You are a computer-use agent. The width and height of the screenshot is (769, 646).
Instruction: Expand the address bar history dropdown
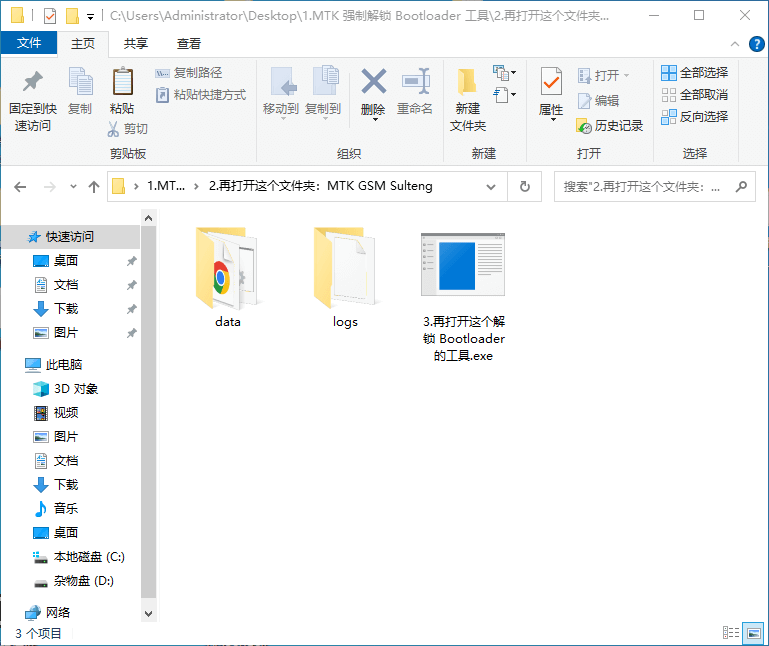[x=490, y=186]
